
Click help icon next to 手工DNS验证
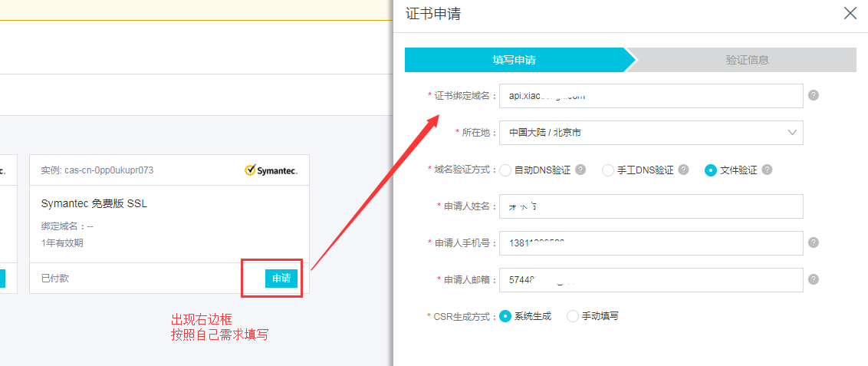683,170
